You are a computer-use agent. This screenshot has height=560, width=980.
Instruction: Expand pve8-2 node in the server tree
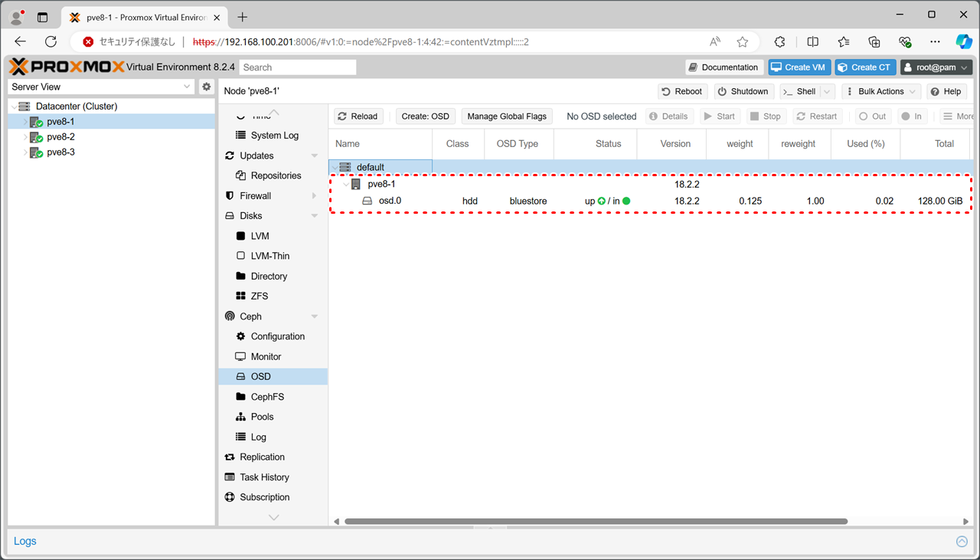(x=24, y=137)
